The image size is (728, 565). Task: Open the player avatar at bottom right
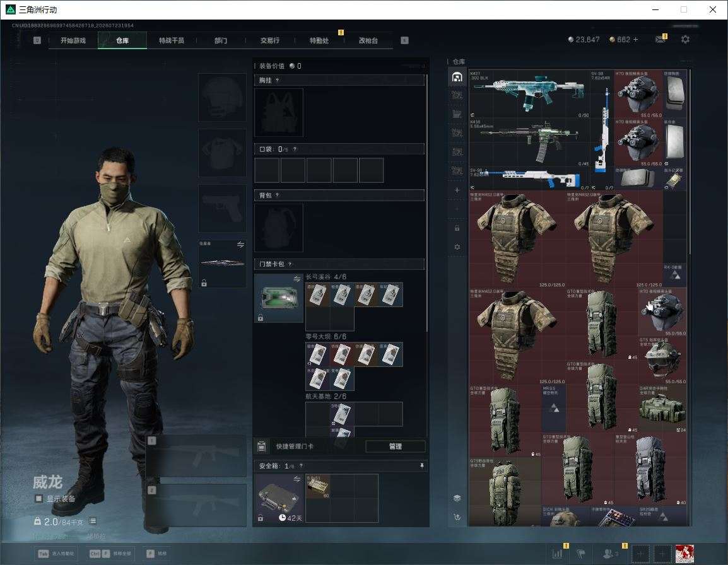[685, 554]
